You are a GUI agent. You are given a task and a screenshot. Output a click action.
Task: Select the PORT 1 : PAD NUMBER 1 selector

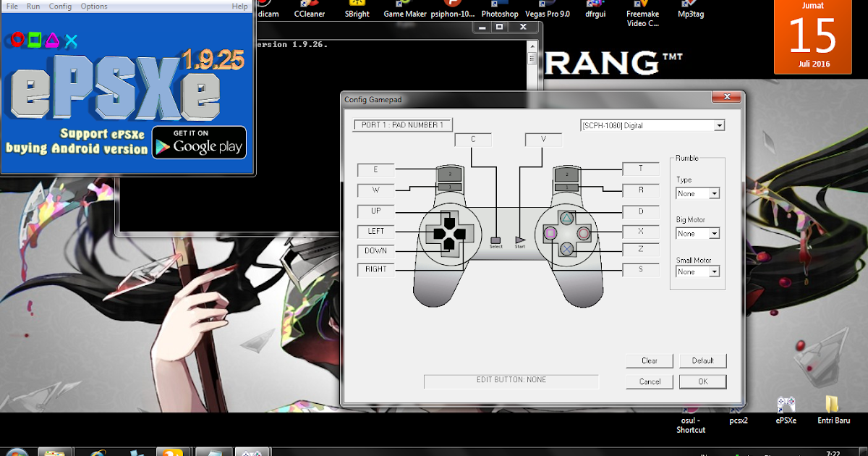[401, 124]
